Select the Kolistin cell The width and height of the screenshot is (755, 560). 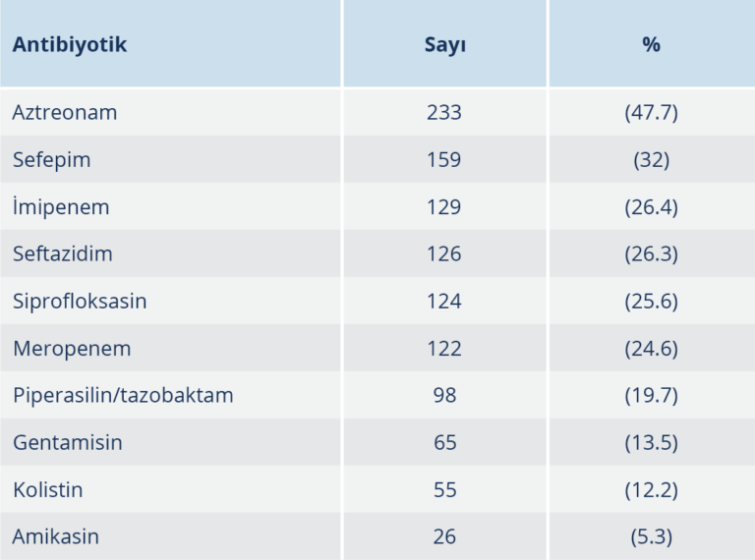[48, 489]
